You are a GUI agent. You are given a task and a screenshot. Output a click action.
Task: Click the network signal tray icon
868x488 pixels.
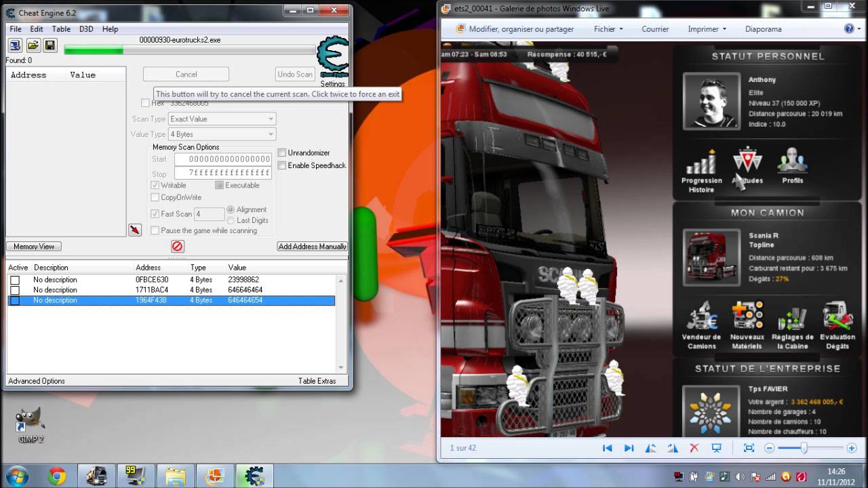pos(770,476)
